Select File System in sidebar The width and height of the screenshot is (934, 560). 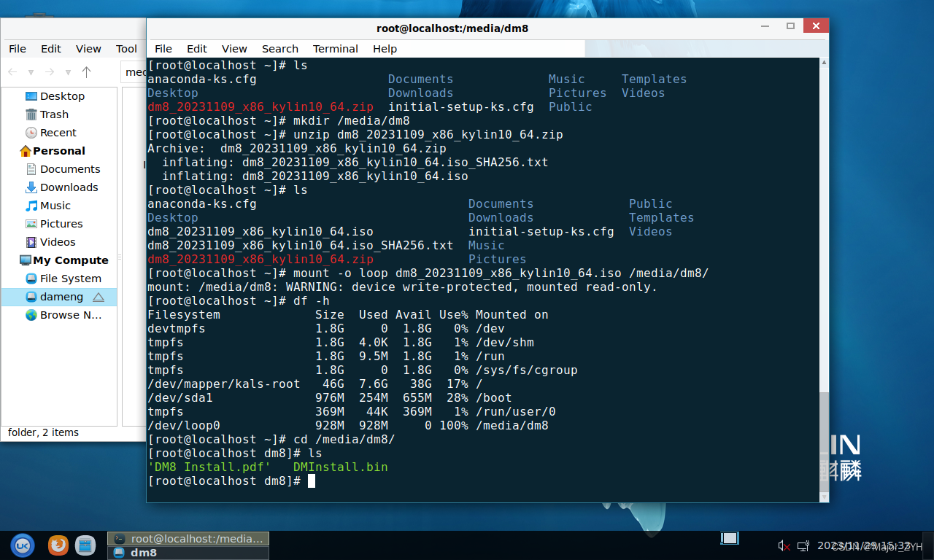[x=70, y=279]
